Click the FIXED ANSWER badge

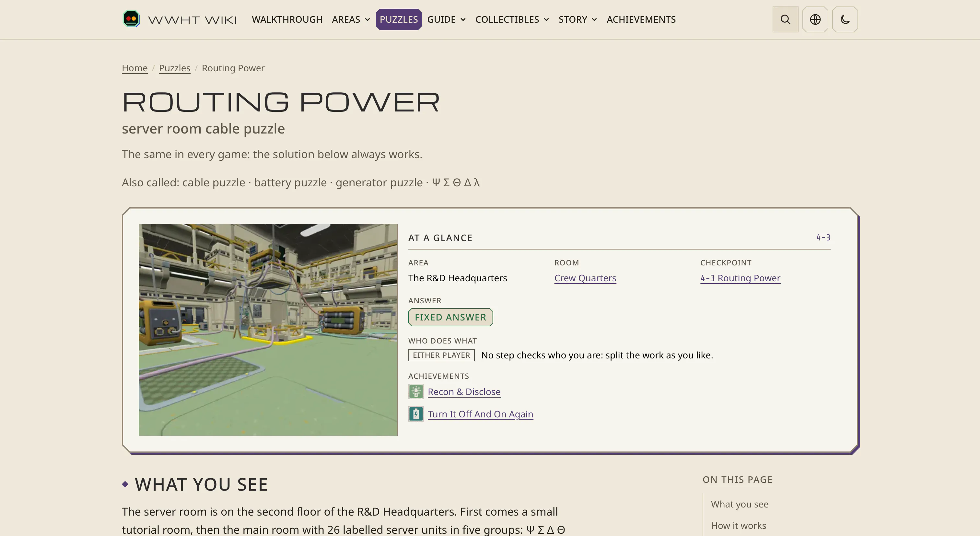[x=450, y=317]
